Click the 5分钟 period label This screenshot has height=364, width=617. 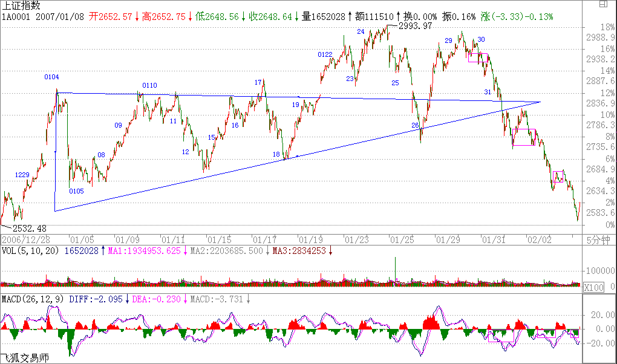click(x=599, y=239)
